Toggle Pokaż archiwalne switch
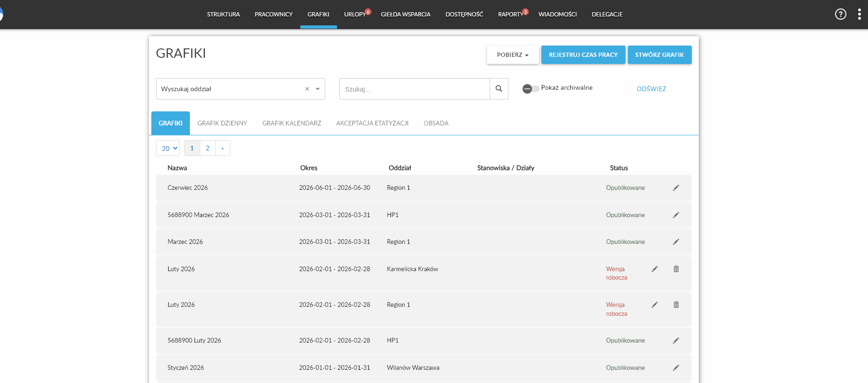868x383 pixels. tap(531, 89)
